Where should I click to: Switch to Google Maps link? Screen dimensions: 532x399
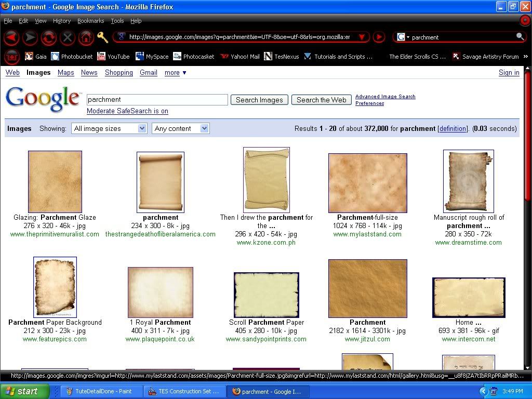point(66,73)
